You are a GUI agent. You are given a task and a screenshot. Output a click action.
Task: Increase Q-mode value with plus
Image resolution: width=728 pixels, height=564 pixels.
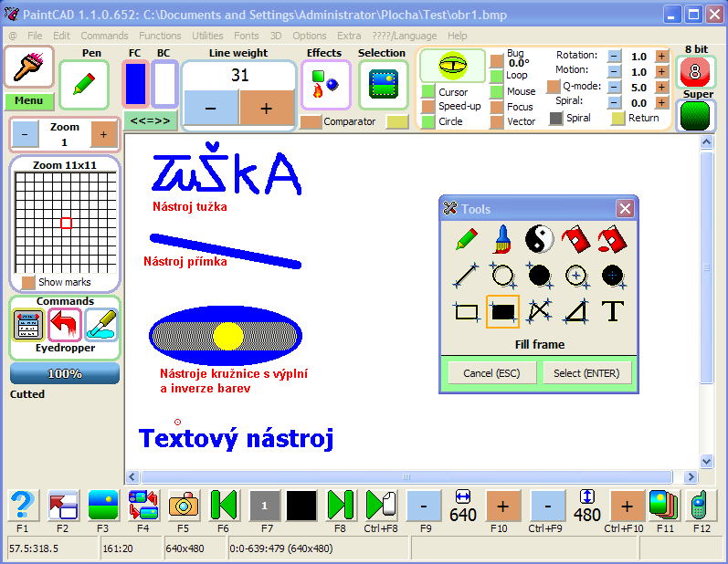[661, 87]
